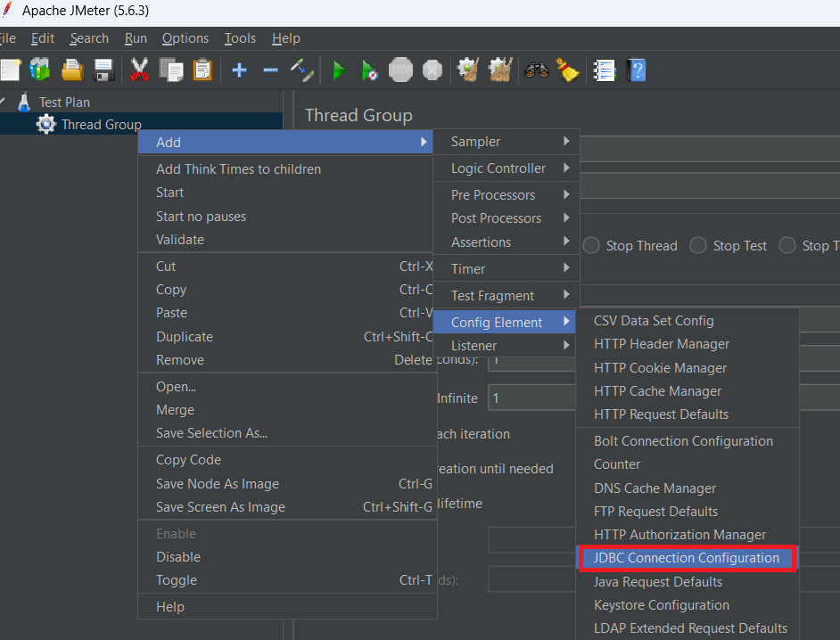840x640 pixels.
Task: Select Remove in context menu
Action: [x=285, y=360]
